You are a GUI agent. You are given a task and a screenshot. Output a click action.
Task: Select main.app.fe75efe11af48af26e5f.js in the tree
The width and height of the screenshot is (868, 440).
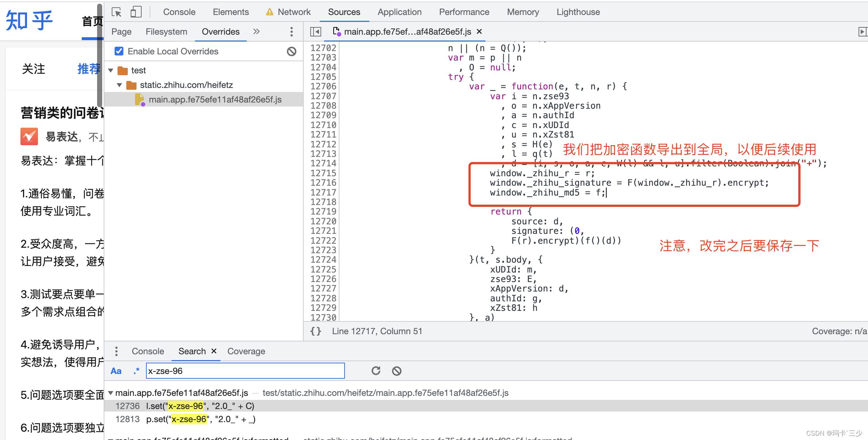pos(215,100)
